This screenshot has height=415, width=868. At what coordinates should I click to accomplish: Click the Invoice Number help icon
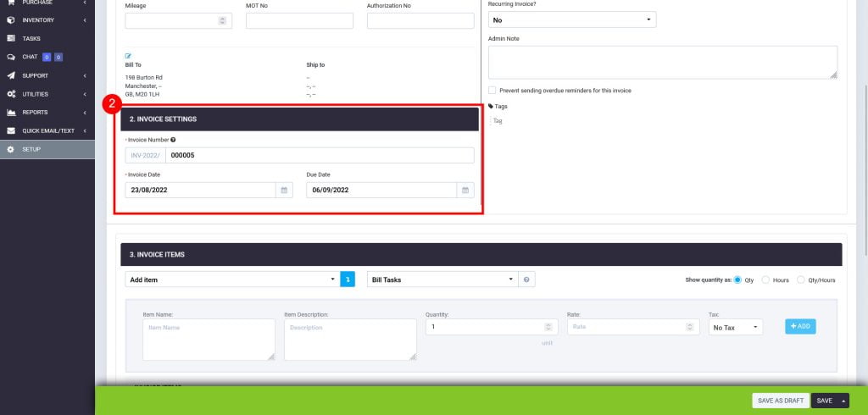coord(173,140)
